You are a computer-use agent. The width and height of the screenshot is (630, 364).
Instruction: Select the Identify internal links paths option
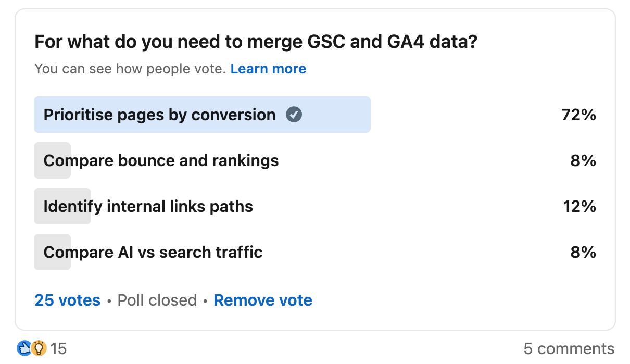[148, 206]
